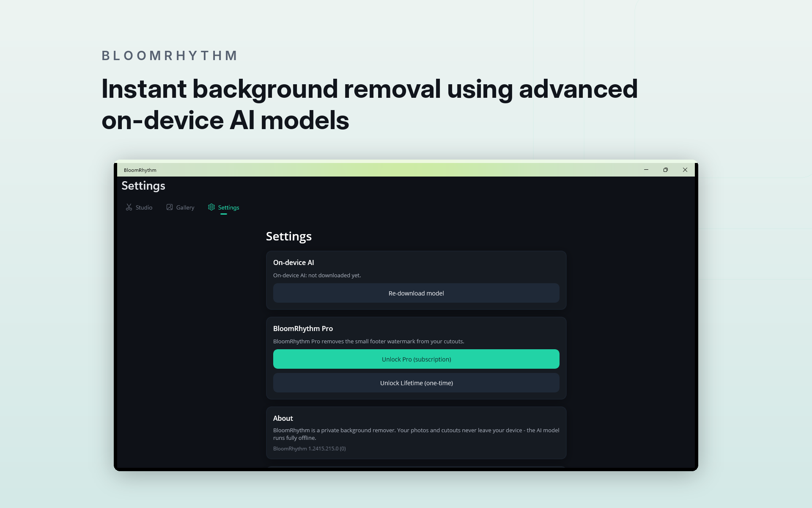Click the BLOOMRHYTHM brand label above the headline
This screenshot has height=508, width=812.
[x=170, y=55]
